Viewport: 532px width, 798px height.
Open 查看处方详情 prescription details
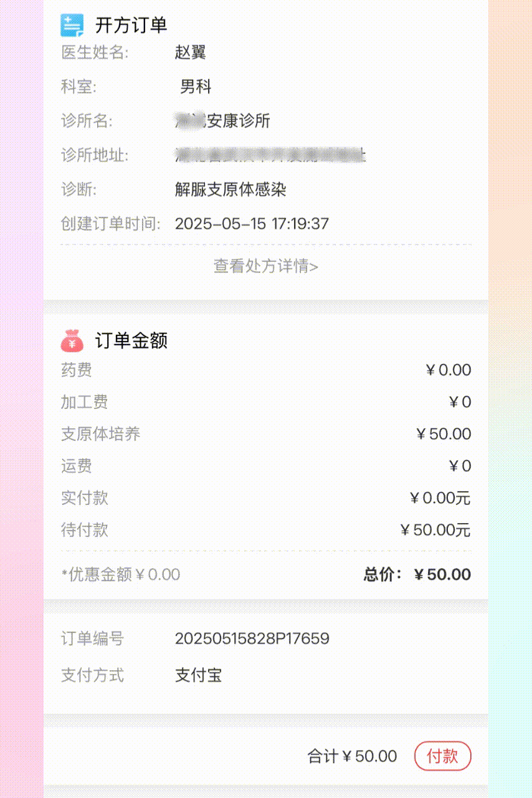click(266, 267)
